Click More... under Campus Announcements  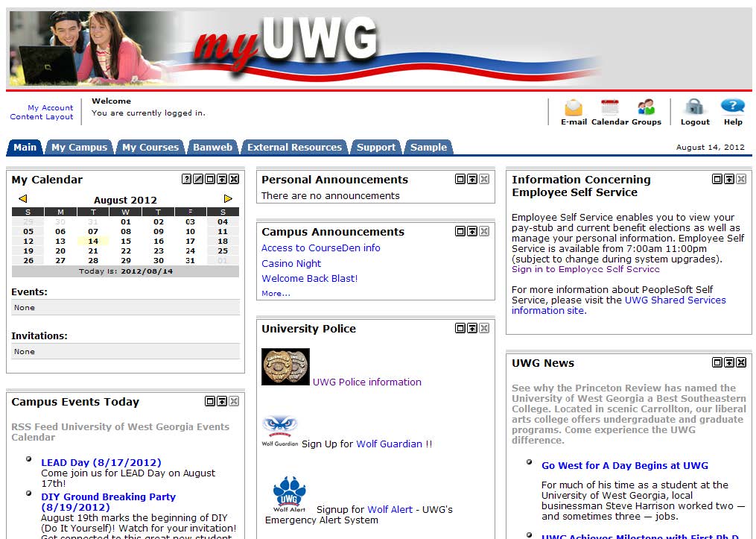(276, 294)
